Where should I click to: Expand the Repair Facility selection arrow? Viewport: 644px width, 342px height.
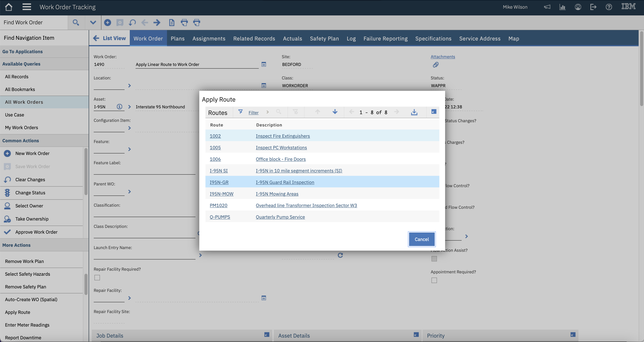pos(129,298)
